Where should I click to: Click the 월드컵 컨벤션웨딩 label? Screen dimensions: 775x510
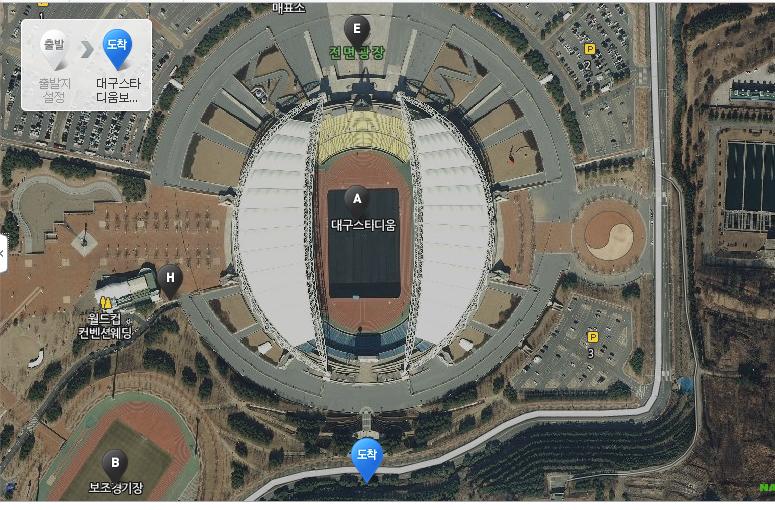(105, 326)
